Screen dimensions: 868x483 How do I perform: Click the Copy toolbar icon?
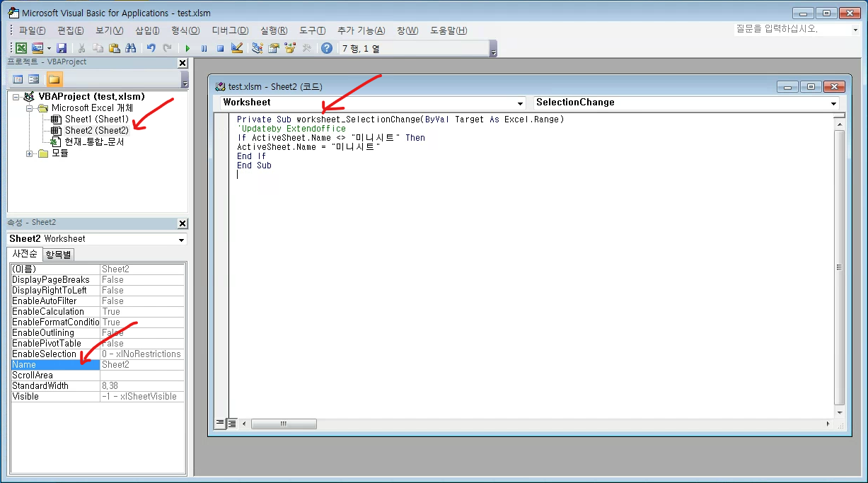coord(98,48)
